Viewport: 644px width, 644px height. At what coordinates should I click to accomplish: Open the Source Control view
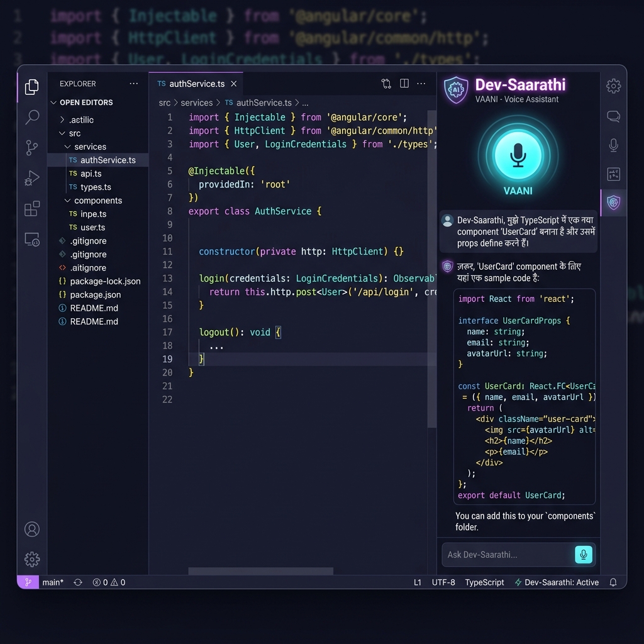(x=31, y=147)
